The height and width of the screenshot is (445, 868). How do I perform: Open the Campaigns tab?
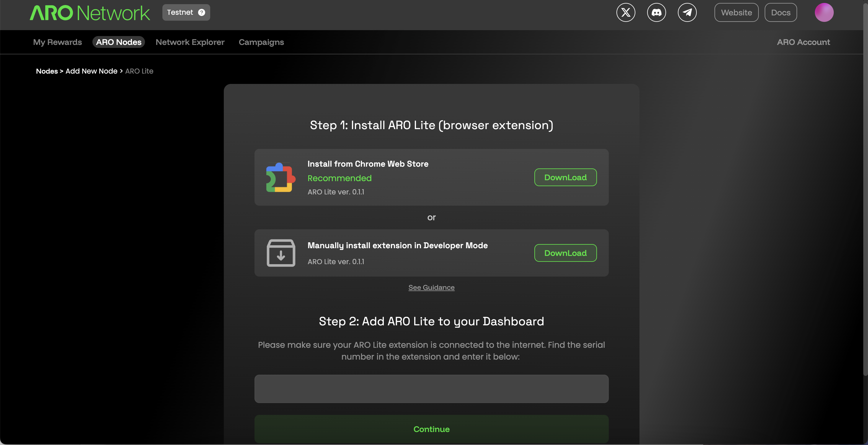click(x=261, y=42)
